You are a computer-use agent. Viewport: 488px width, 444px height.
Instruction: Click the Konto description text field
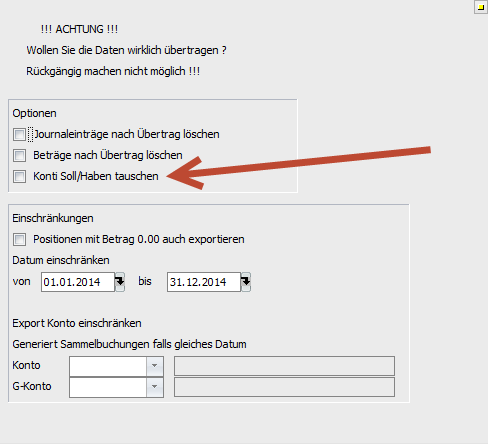coord(284,366)
